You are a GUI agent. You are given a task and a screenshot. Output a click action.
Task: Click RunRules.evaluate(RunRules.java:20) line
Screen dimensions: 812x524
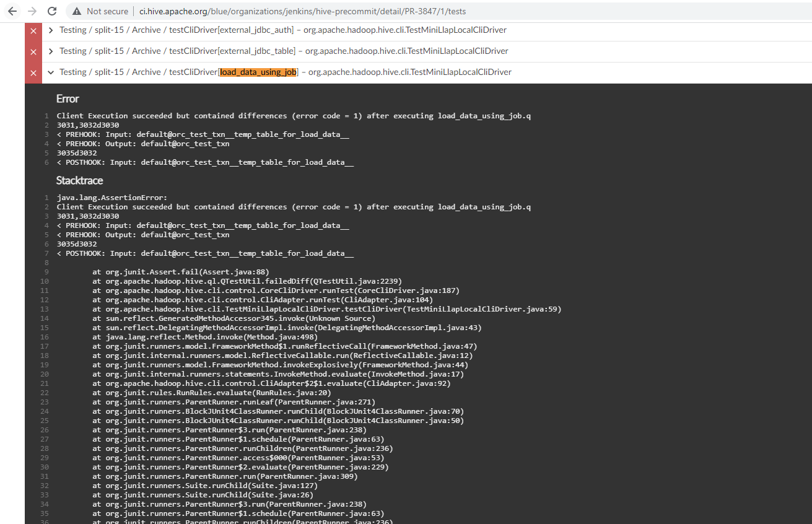click(x=212, y=393)
